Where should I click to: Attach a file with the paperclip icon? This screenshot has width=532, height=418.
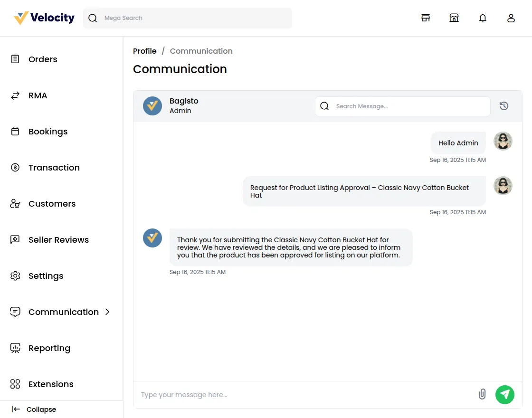pyautogui.click(x=482, y=395)
